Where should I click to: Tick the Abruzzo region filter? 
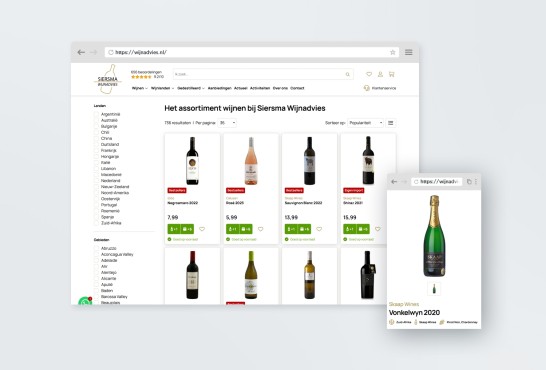tap(96, 248)
